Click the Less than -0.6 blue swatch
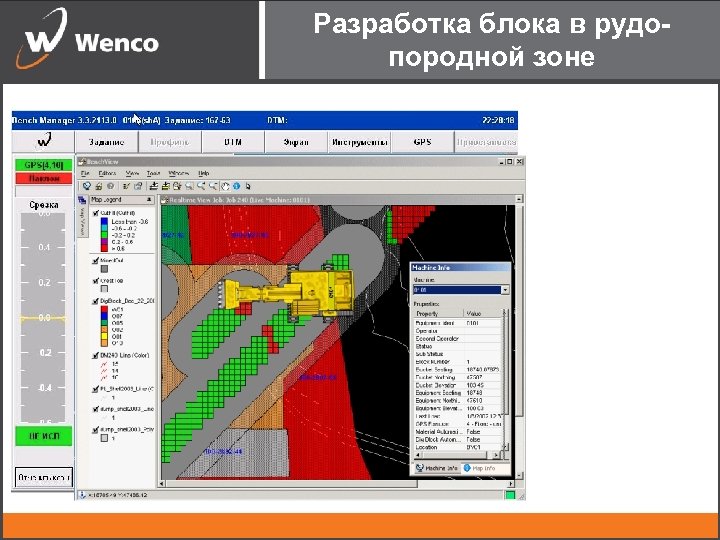Viewport: 720px width, 540px height. [104, 221]
